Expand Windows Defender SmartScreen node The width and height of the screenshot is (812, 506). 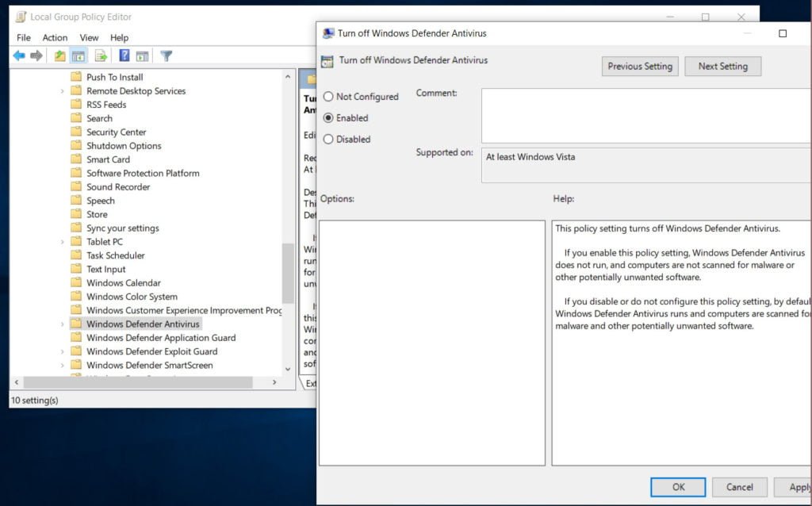(x=62, y=365)
